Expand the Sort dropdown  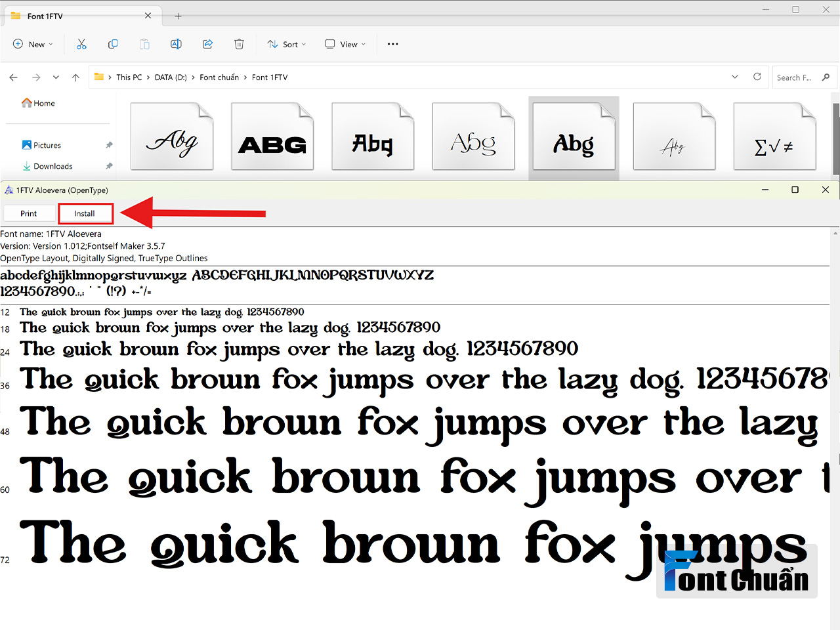click(287, 44)
